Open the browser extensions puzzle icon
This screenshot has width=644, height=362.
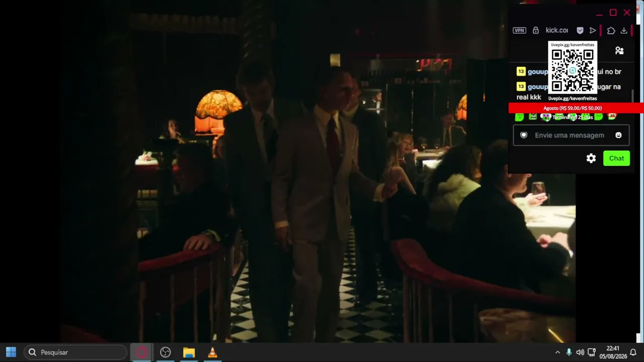tap(611, 30)
